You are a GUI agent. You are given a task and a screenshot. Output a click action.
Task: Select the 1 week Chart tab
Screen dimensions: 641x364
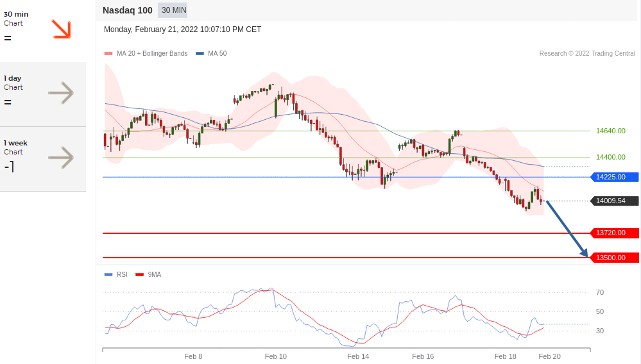pos(43,159)
